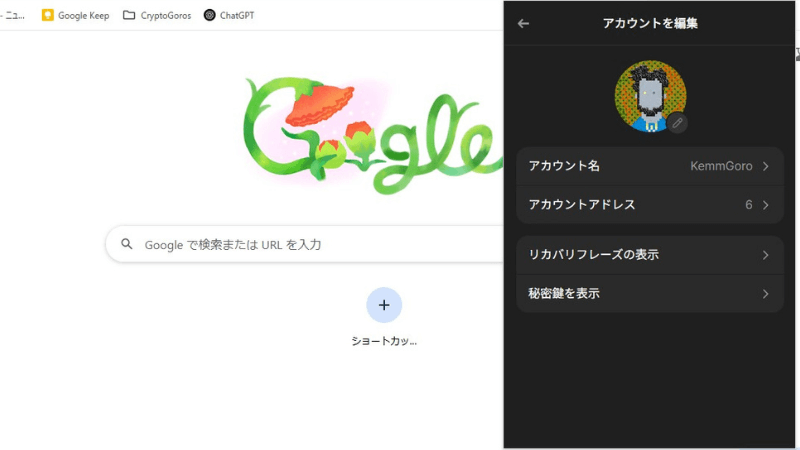Image resolution: width=800 pixels, height=450 pixels.
Task: Open ChatGPT bookmark
Action: coord(229,15)
